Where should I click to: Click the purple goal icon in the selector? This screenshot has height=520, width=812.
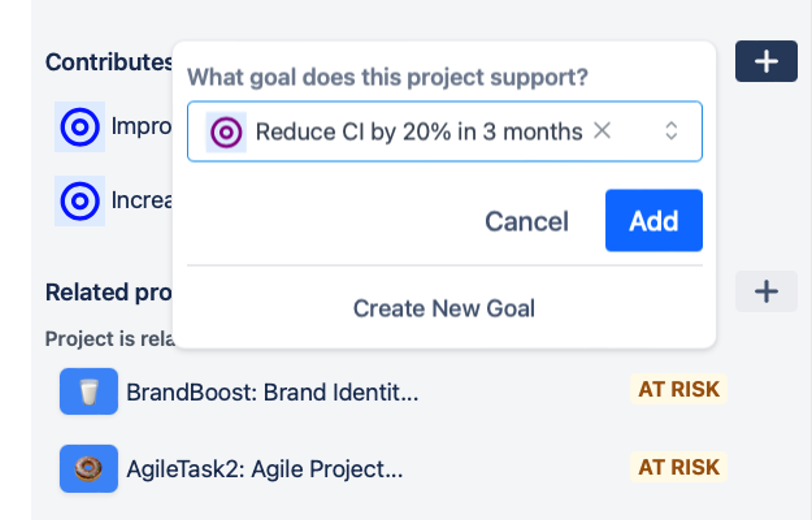[x=226, y=132]
